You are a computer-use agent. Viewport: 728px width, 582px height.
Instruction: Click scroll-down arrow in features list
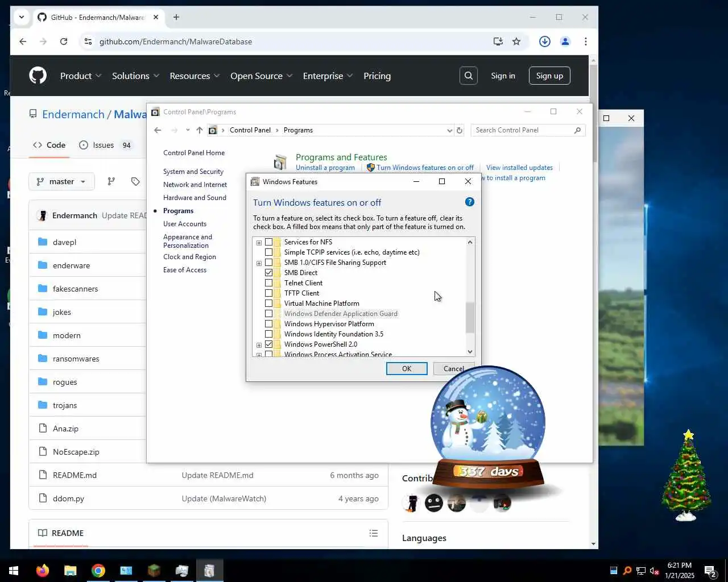pos(470,352)
